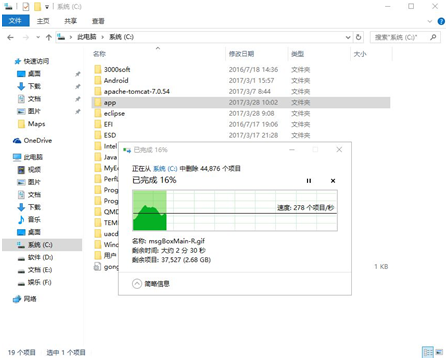
Task: Open 音乐 under This PC
Action: tap(34, 219)
